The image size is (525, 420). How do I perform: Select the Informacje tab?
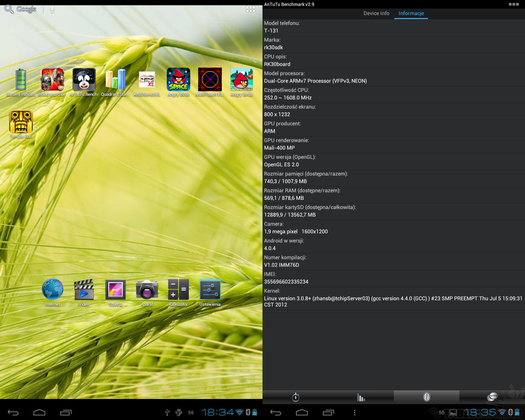(411, 13)
